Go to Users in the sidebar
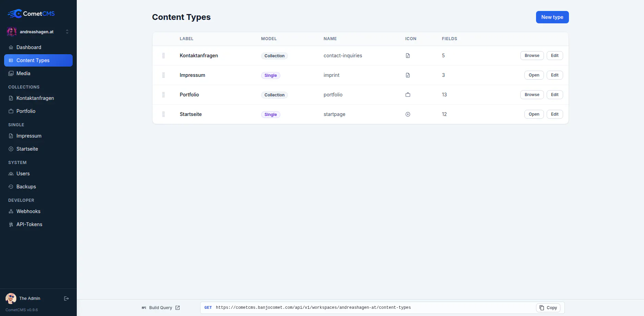 pos(38,174)
